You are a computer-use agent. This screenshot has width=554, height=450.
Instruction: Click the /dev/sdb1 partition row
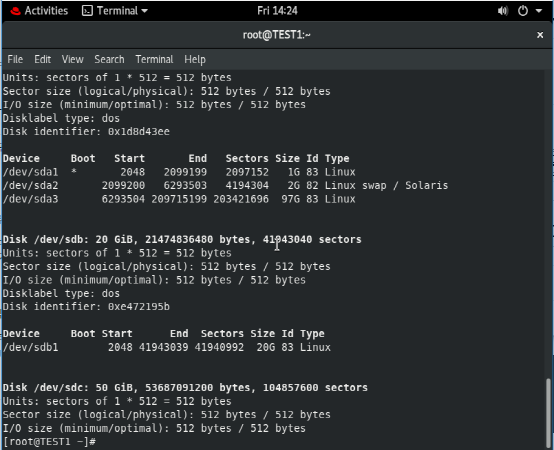(x=167, y=347)
